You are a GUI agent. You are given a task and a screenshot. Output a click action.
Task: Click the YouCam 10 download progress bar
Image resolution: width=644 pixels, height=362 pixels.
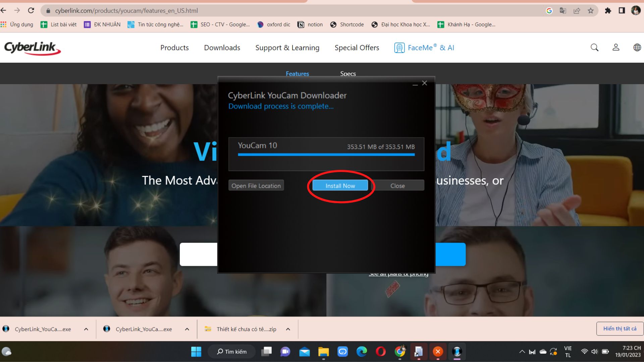pos(326,155)
